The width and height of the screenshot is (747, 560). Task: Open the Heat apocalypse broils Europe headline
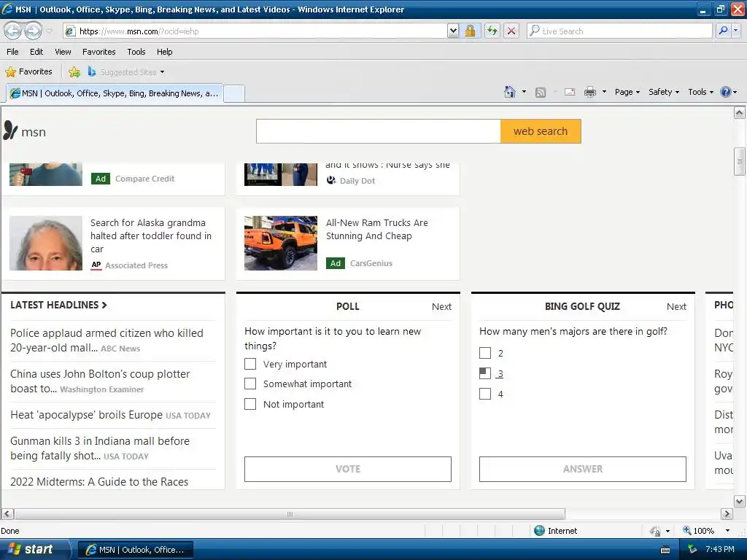click(86, 415)
